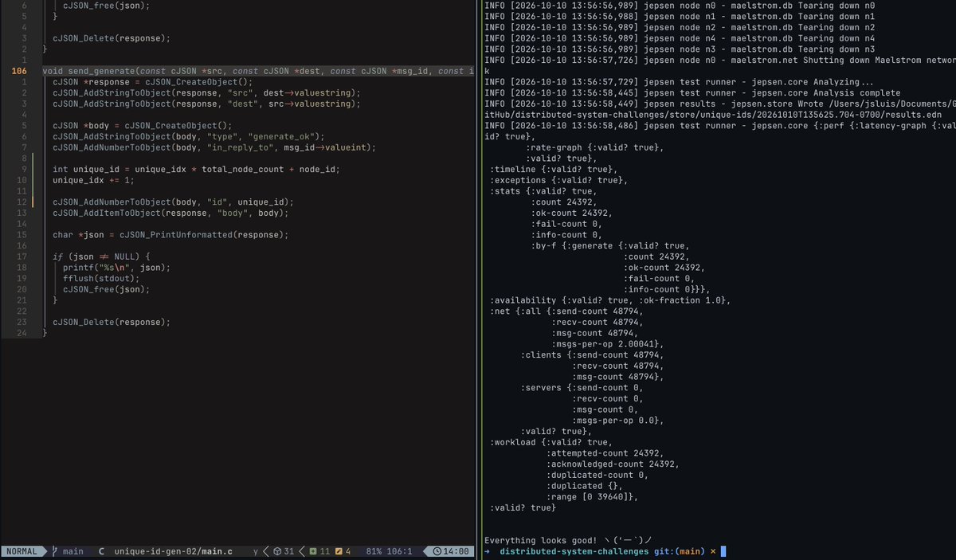The image size is (956, 560).
Task: Click the clock icon beside 14:00
Action: [x=439, y=551]
